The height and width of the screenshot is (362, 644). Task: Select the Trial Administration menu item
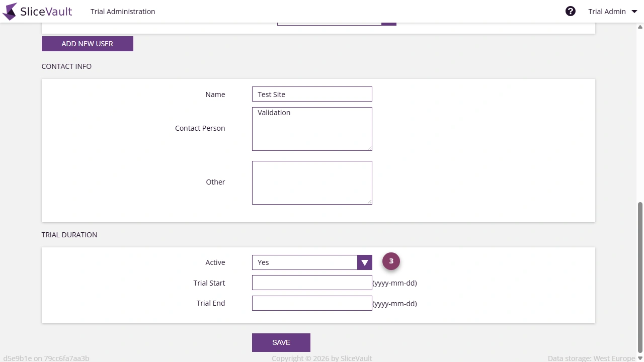[x=122, y=11]
